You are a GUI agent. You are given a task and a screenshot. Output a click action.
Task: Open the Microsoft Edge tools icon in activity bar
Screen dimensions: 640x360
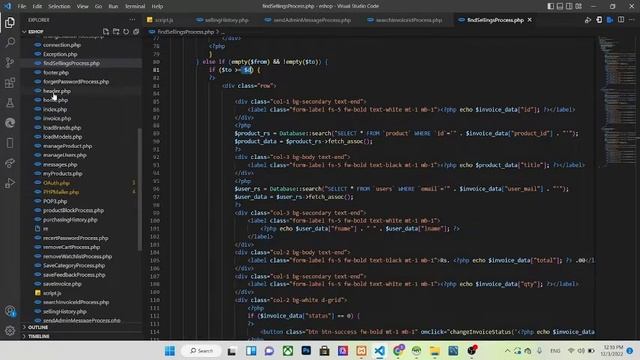tap(10, 122)
